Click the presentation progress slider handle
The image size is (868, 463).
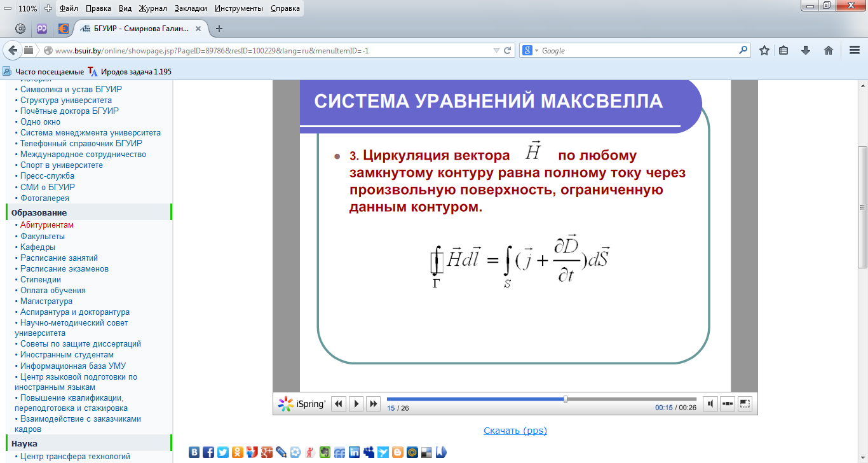[x=566, y=399]
